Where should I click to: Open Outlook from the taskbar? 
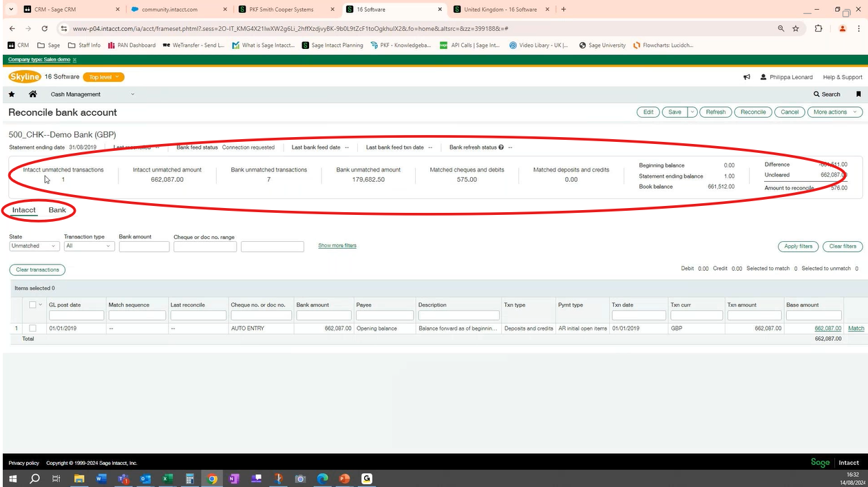coord(145,479)
